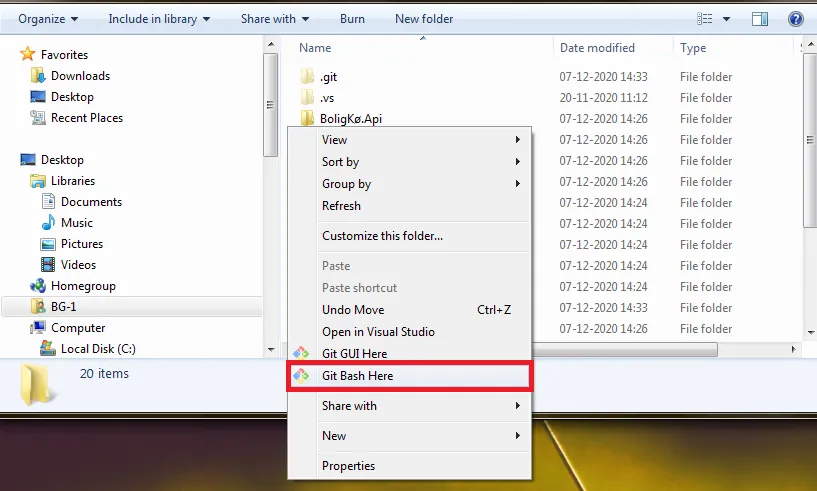Expand the Sort by submenu
Image resolution: width=817 pixels, height=491 pixels.
click(x=409, y=162)
